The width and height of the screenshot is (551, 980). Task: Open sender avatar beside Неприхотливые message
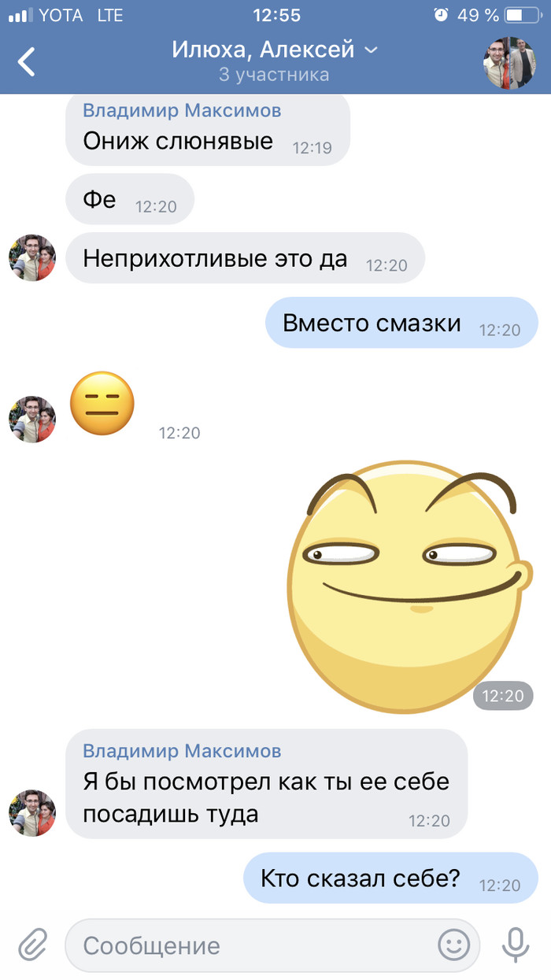(x=32, y=258)
